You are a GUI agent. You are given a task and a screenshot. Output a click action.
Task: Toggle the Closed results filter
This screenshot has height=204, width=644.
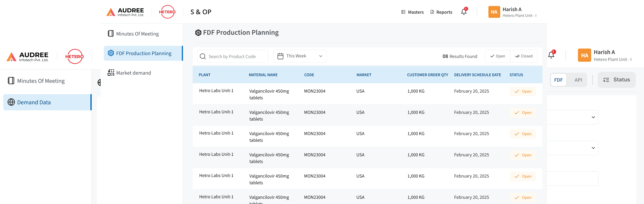point(524,56)
